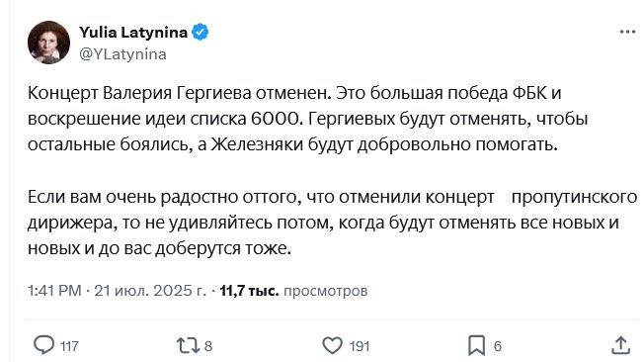644x362 pixels.
Task: Toggle the bookmark icon
Action: click(476, 345)
